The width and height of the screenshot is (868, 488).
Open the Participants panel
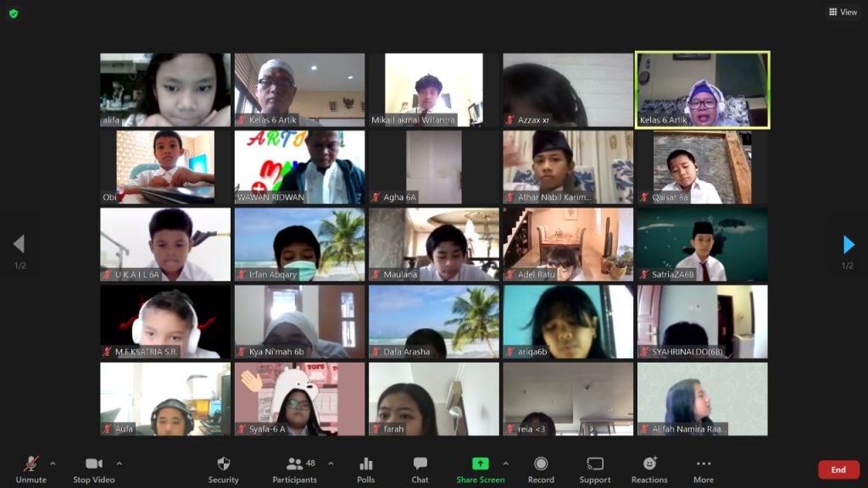(294, 469)
